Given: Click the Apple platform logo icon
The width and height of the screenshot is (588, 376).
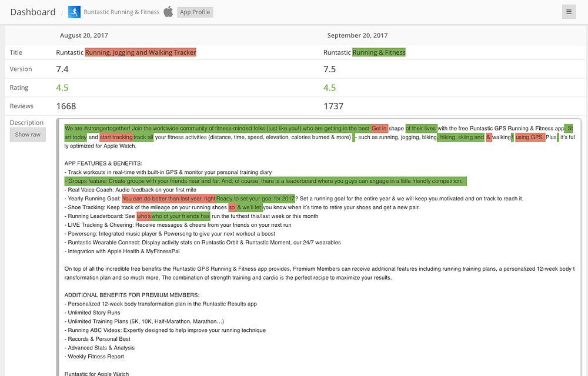Looking at the screenshot, I should point(168,12).
